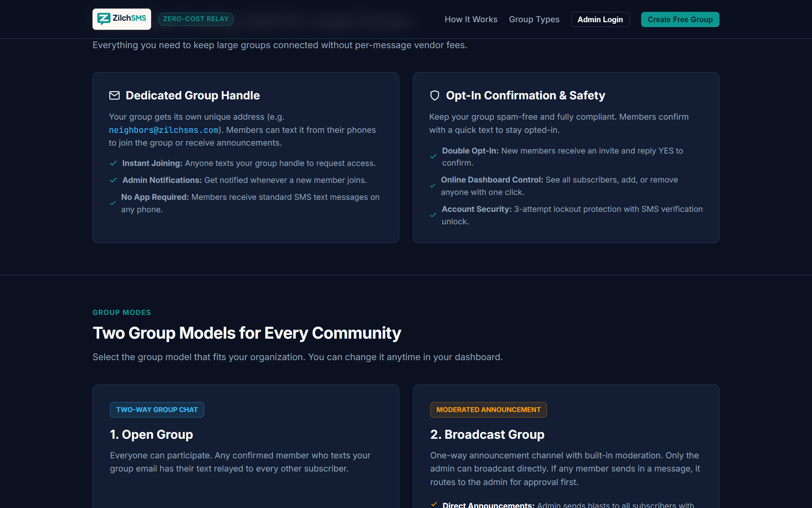Click the Create Free Group button

coord(680,20)
